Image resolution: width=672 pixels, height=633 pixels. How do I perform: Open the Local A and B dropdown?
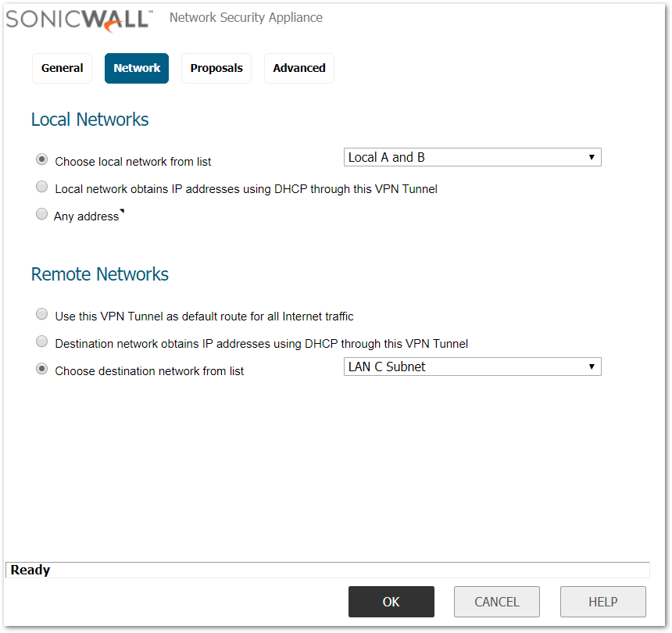pos(472,157)
